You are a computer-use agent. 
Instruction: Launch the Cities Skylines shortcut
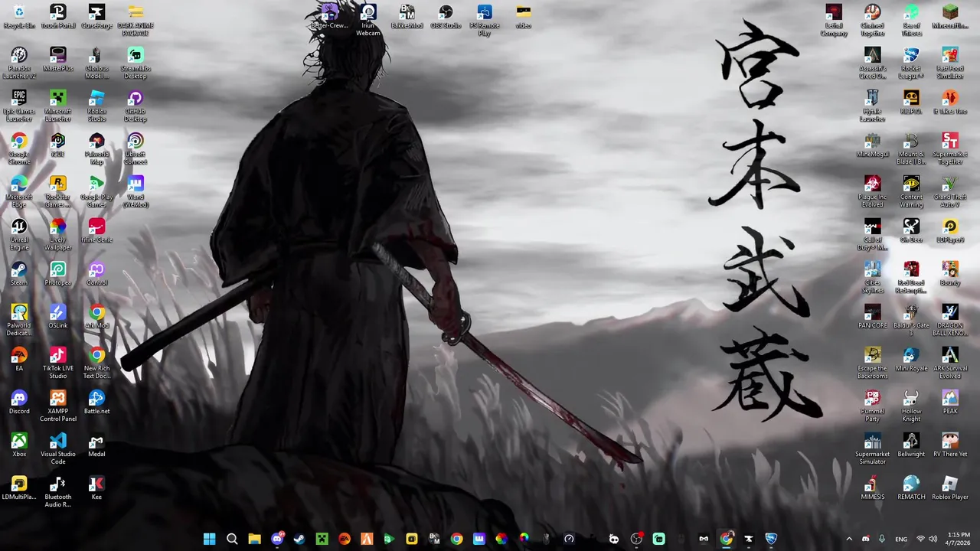[872, 278]
